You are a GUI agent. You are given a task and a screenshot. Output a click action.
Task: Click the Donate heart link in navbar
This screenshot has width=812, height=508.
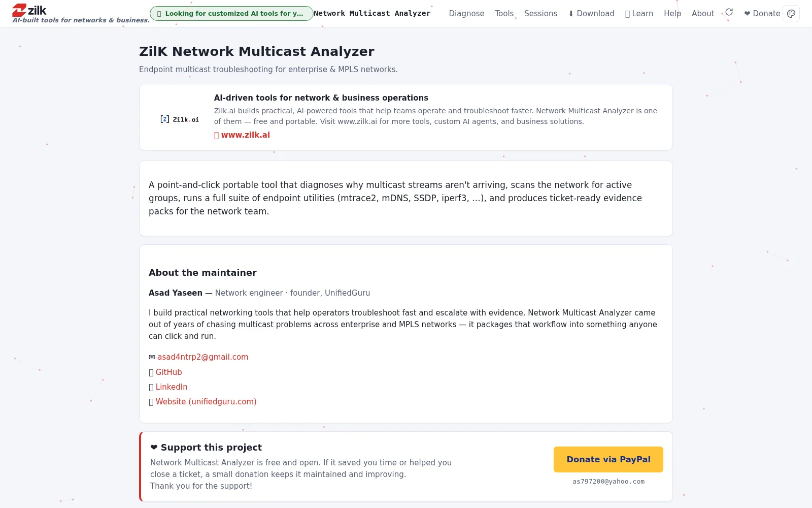click(x=762, y=14)
